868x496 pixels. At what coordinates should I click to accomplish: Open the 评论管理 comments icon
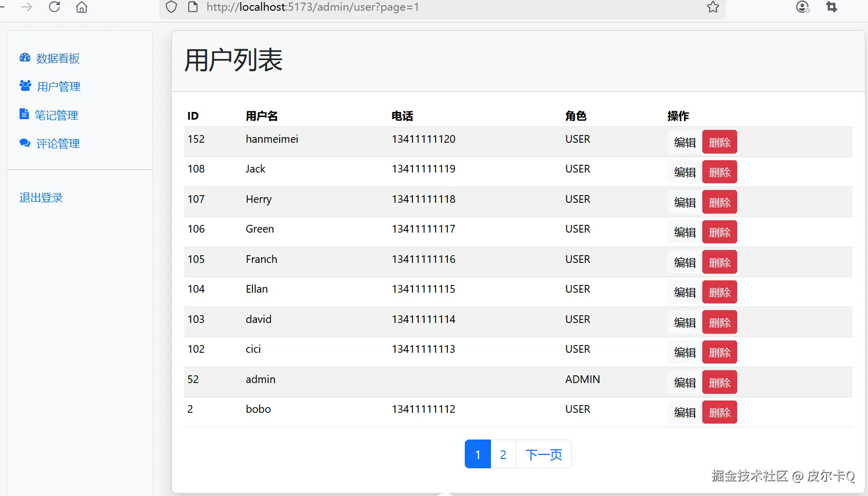click(25, 143)
